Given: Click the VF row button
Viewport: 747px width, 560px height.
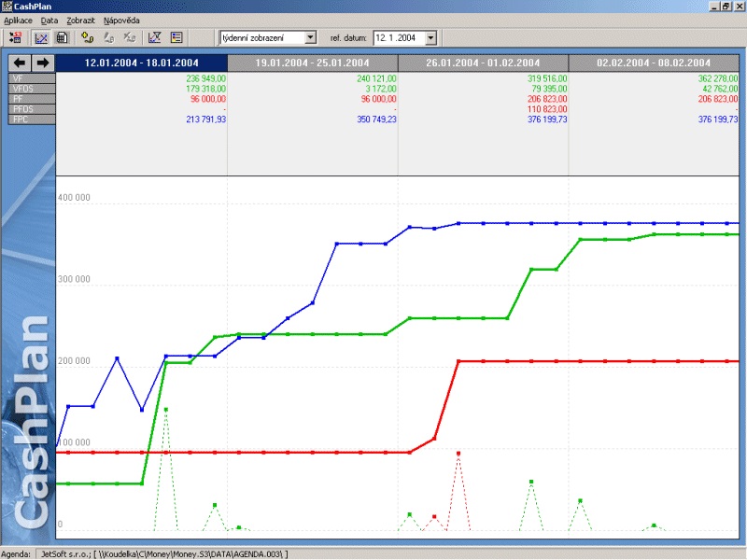Looking at the screenshot, I should pyautogui.click(x=32, y=78).
